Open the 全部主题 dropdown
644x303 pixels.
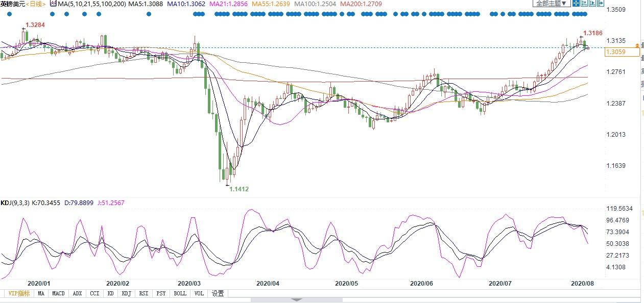(552, 4)
